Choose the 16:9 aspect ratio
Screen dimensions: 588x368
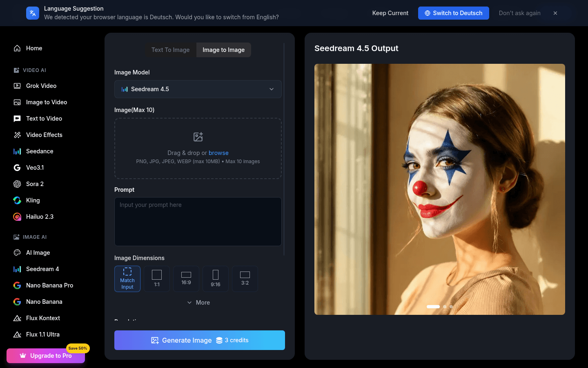(186, 279)
